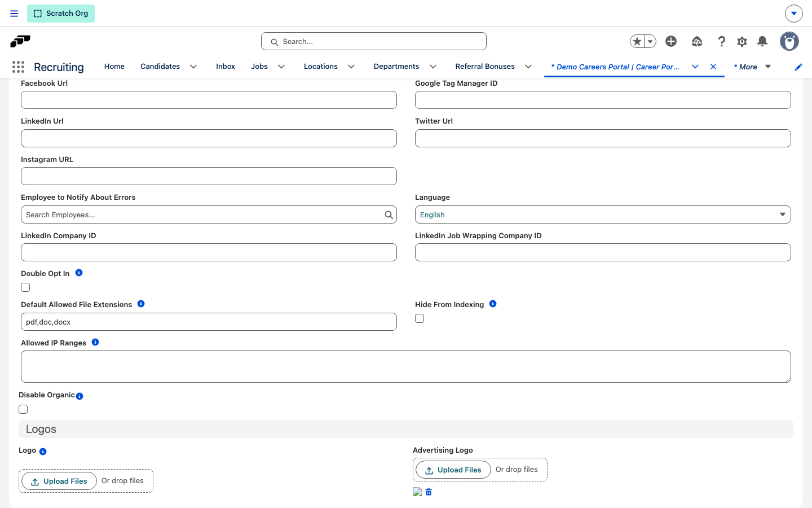
Task: Click the search icon in Employee lookup
Action: tap(389, 214)
